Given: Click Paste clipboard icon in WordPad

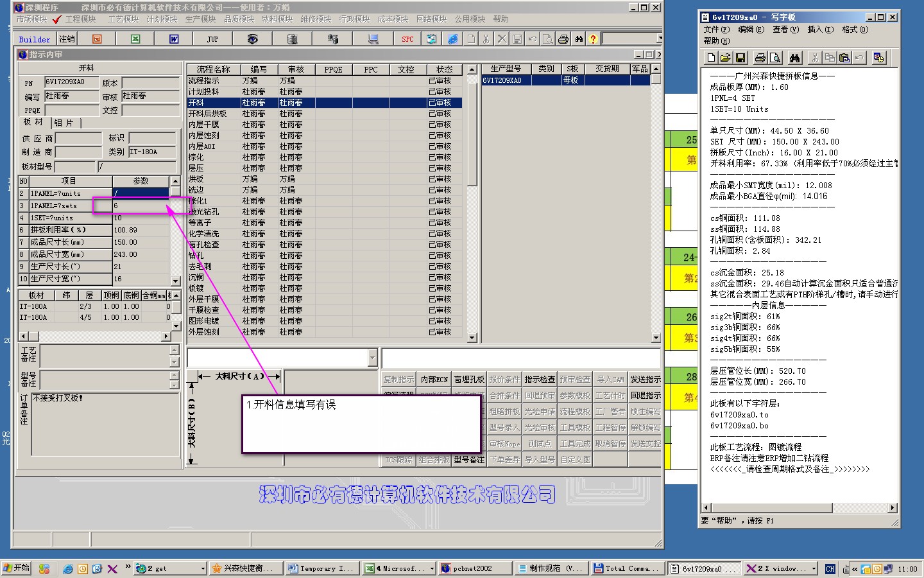Looking at the screenshot, I should 844,58.
